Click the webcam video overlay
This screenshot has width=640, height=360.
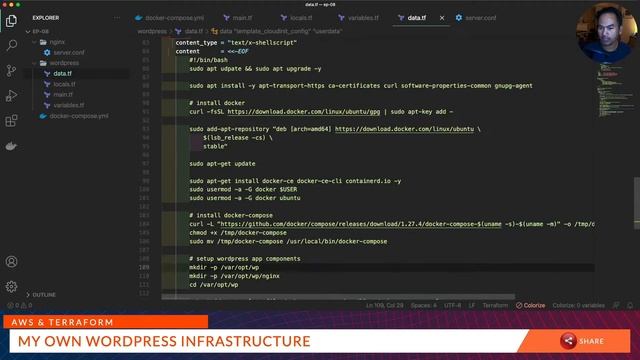[607, 33]
